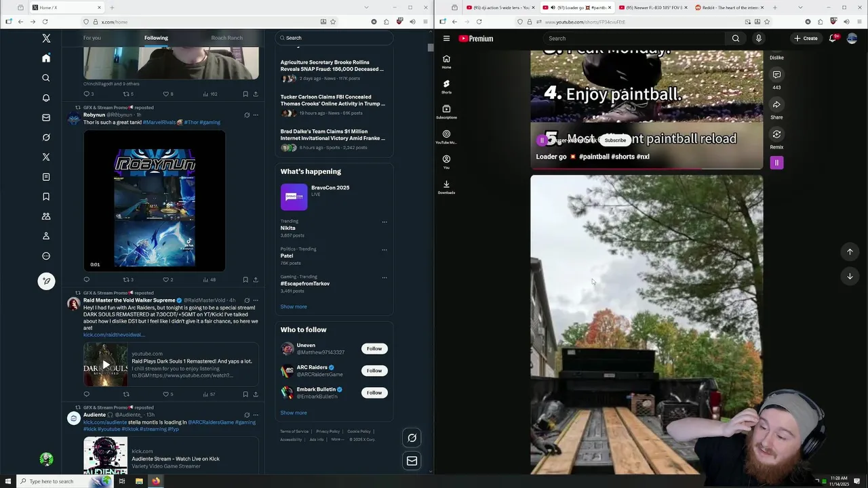Follow Embark Bulletin account
The width and height of the screenshot is (868, 488).
374,392
